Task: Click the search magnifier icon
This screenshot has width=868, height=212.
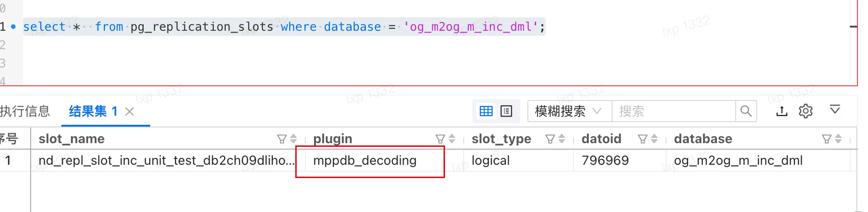Action: (746, 111)
